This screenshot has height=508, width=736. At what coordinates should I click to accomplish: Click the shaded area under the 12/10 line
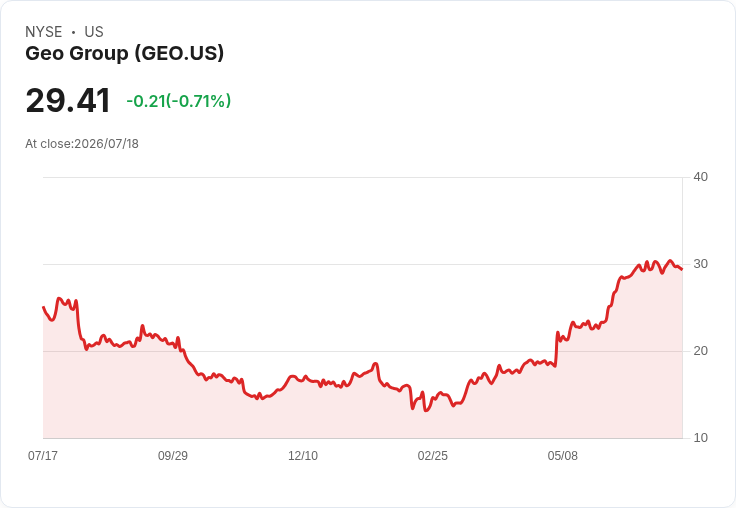pyautogui.click(x=303, y=408)
